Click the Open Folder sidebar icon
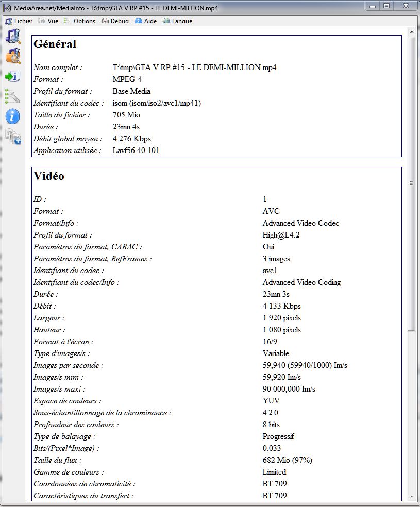Viewport: 420px width, 507px height. (x=13, y=56)
